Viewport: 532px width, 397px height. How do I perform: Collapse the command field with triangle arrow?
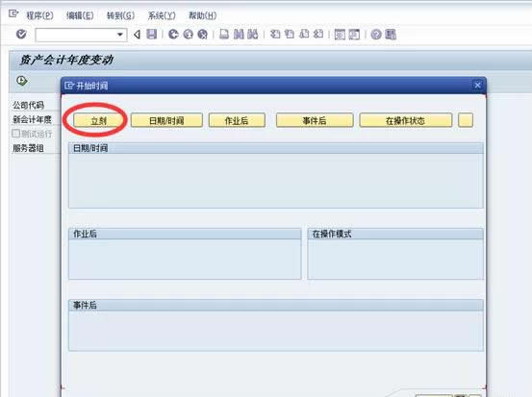pyautogui.click(x=137, y=35)
